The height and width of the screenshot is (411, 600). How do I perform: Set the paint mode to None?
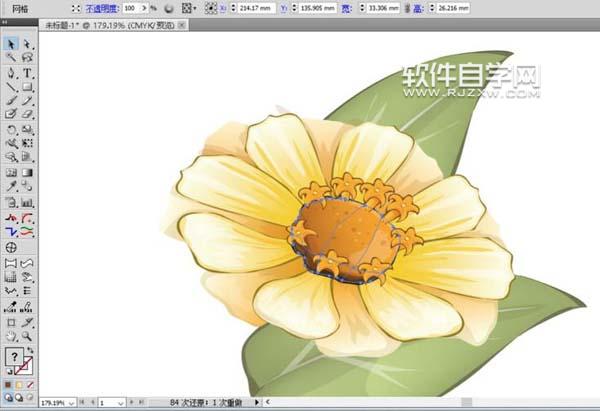click(x=30, y=383)
